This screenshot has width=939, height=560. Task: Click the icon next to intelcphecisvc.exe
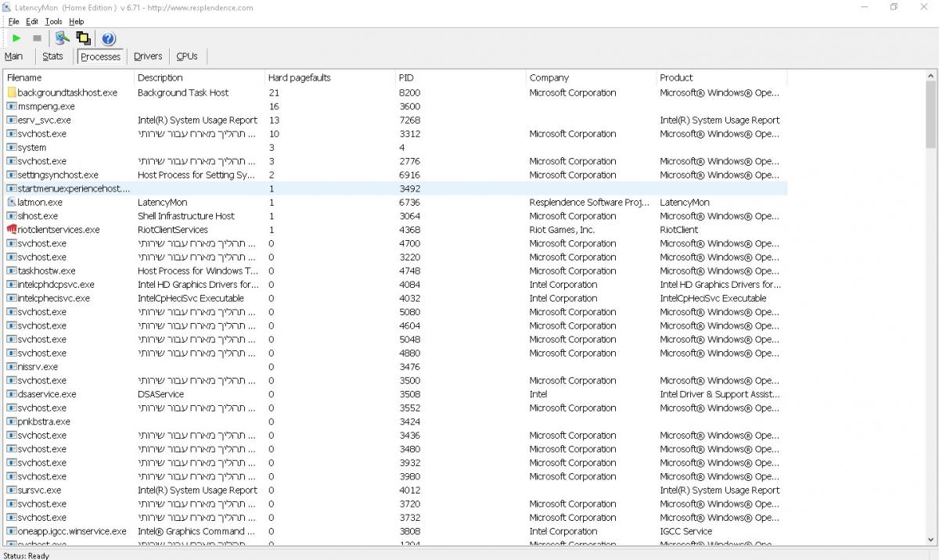click(x=12, y=298)
